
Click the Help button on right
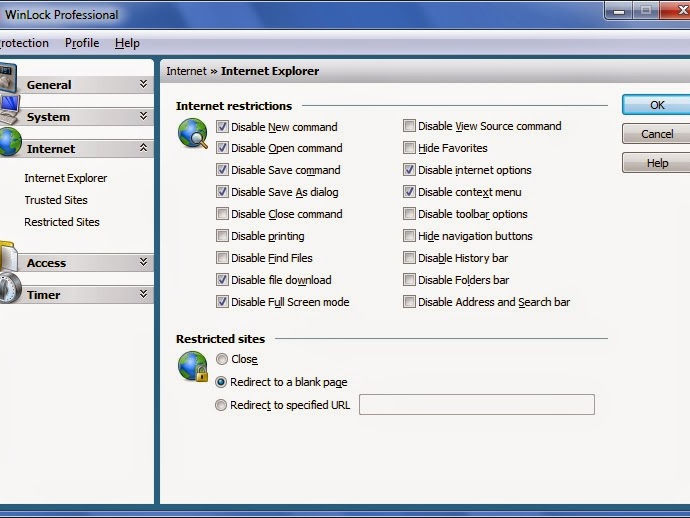(656, 163)
